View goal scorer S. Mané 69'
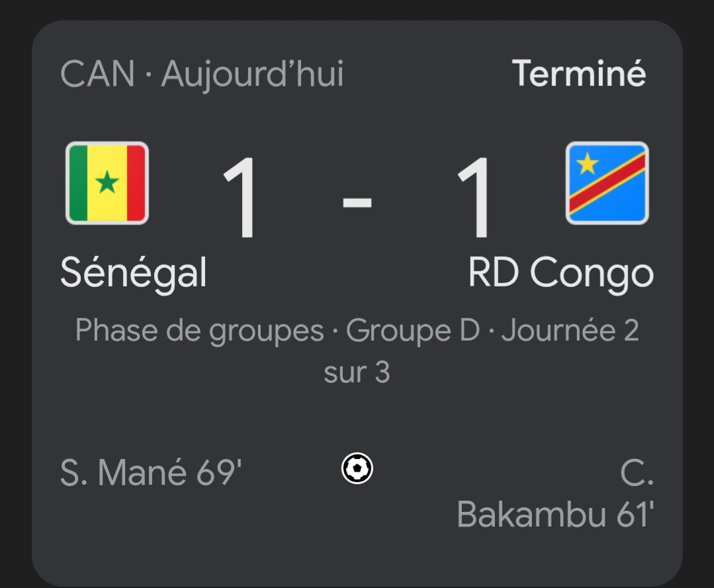Viewport: 714px width, 588px height. 151,472
